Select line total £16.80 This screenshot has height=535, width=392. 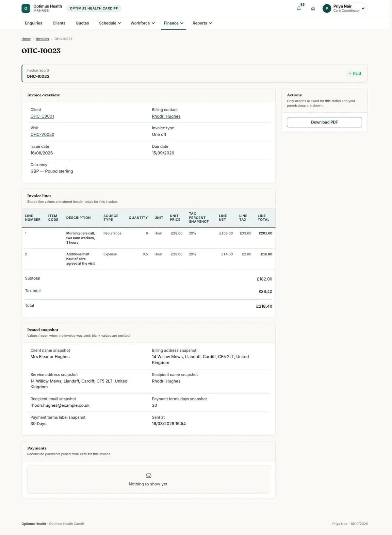pyautogui.click(x=267, y=254)
